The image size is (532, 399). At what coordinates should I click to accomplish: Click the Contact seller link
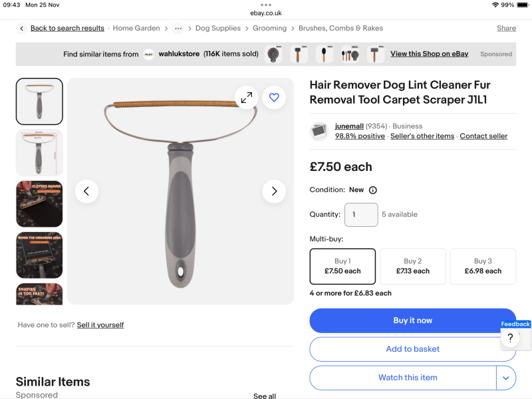(483, 136)
